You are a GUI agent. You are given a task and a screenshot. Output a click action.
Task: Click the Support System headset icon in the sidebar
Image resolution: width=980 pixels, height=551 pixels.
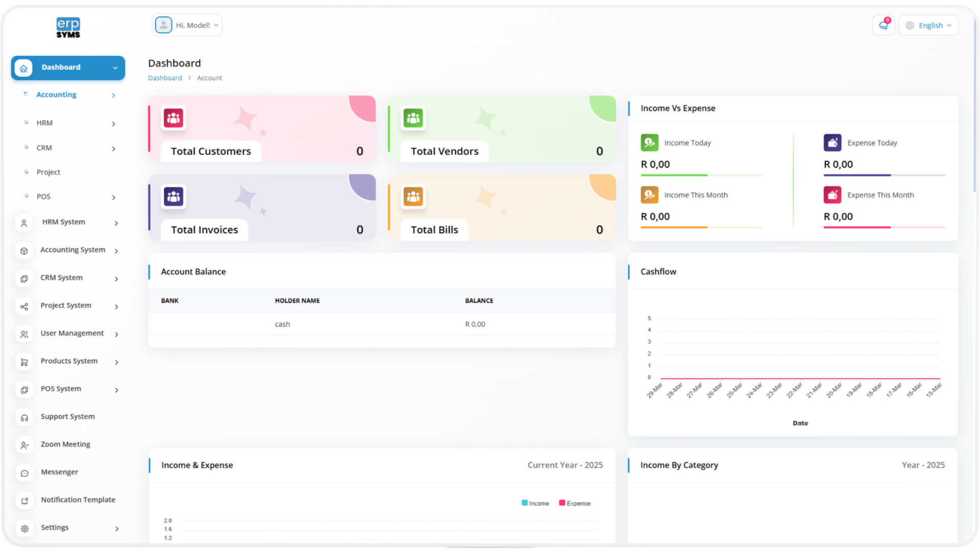[24, 417]
